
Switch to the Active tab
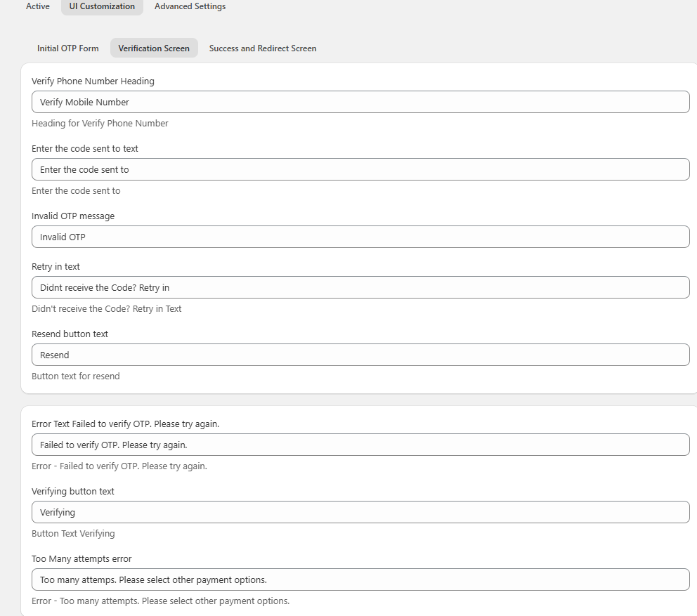click(38, 6)
